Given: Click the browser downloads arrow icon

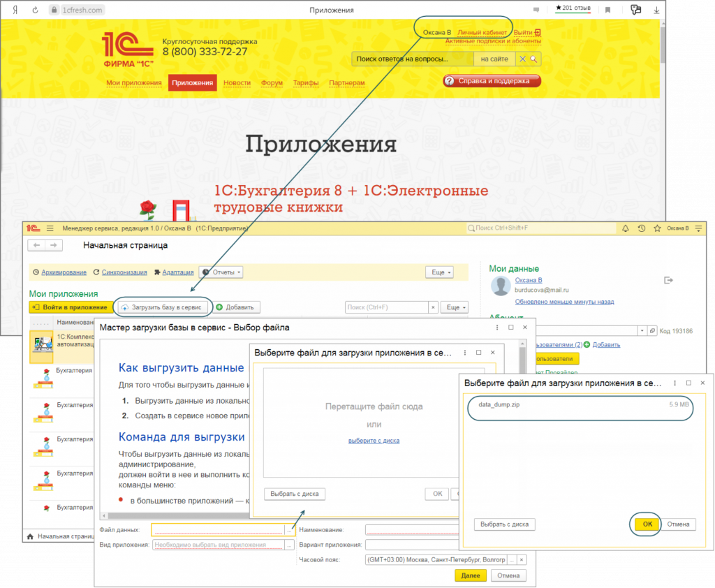Looking at the screenshot, I should pyautogui.click(x=657, y=10).
